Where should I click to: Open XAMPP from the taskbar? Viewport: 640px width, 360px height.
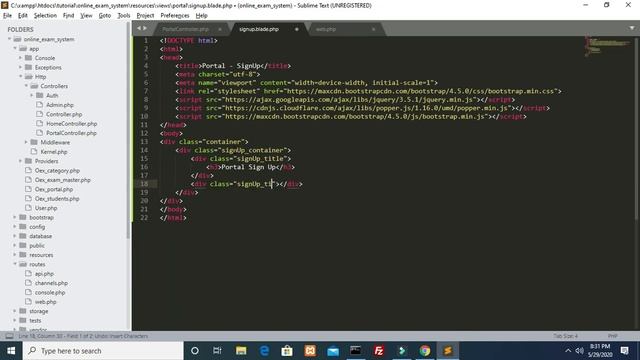tap(310, 351)
